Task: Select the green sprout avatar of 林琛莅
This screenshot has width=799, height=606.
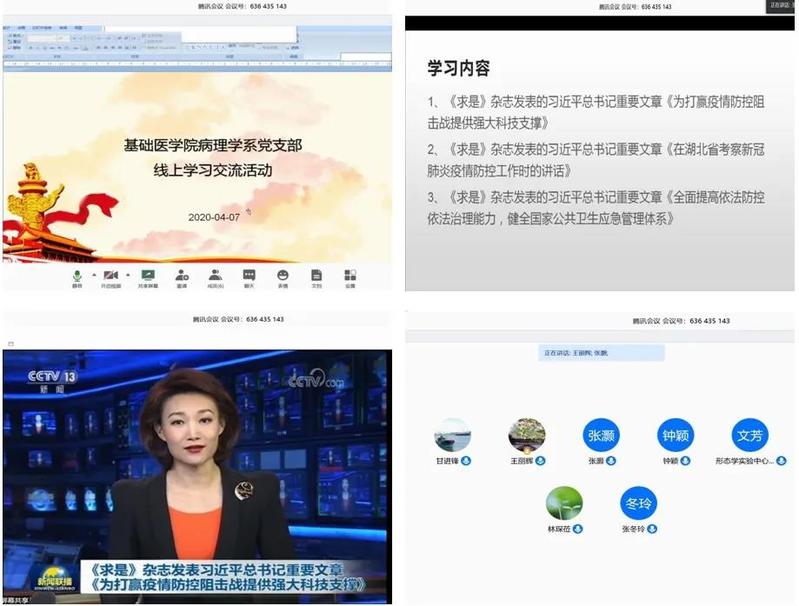Action: click(564, 504)
